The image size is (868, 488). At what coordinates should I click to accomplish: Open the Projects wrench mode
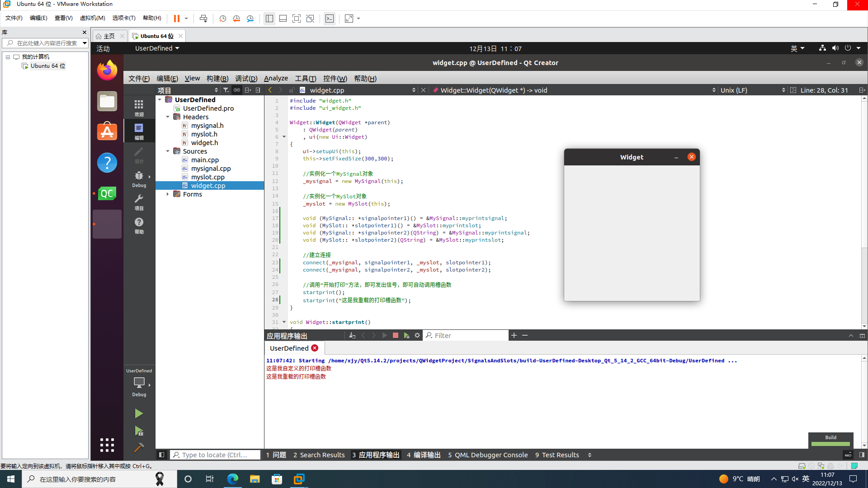coord(139,202)
